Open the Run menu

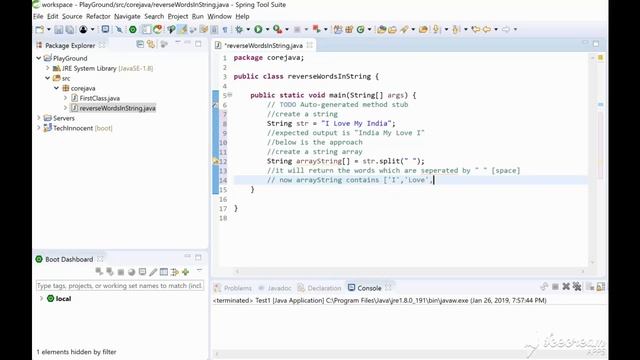(198, 16)
